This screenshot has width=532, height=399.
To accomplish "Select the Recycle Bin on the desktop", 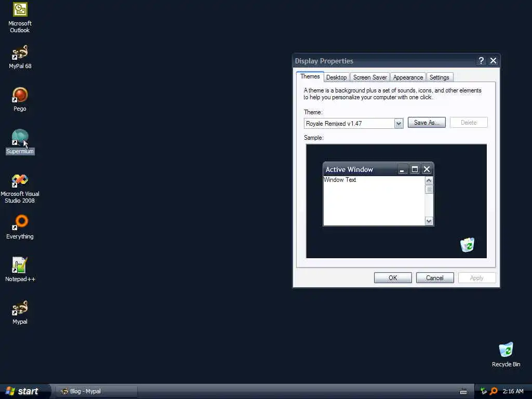I will tap(506, 354).
